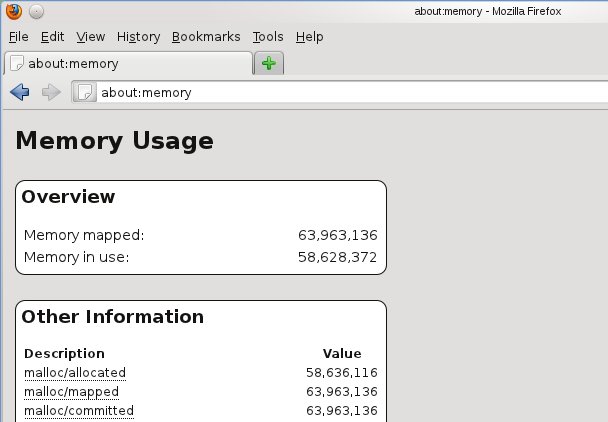This screenshot has height=422, width=608.
Task: Open the History menu
Action: pyautogui.click(x=138, y=37)
